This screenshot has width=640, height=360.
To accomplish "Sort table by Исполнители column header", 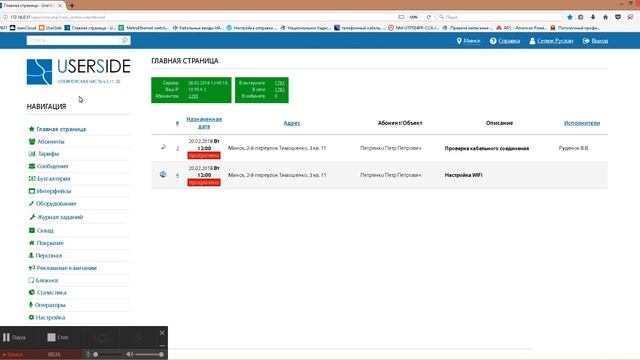I will (x=582, y=123).
